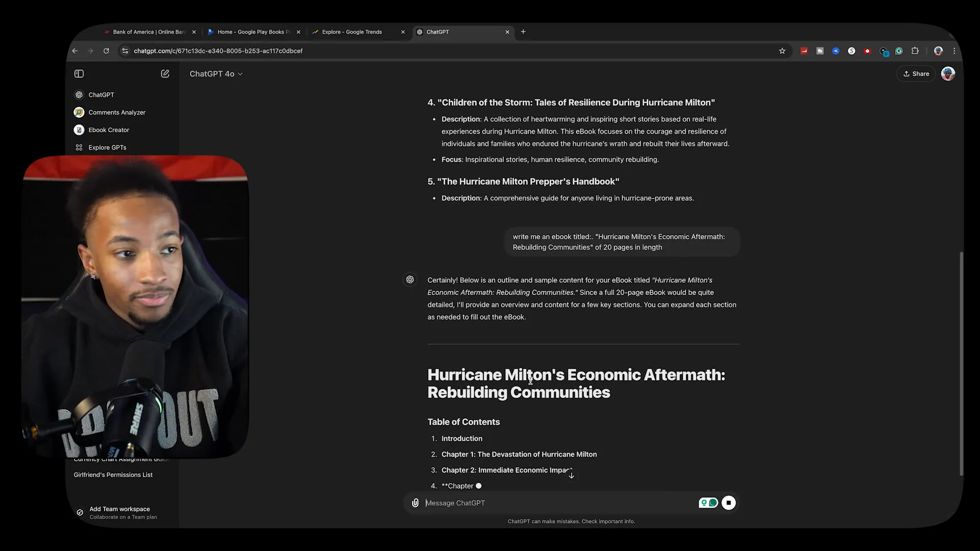Open the red chart extension icon

804,51
